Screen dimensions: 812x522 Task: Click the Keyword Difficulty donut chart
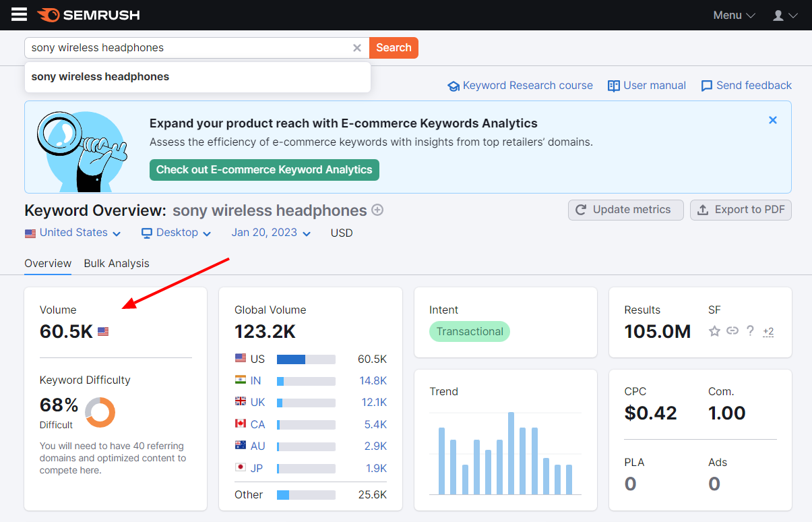tap(100, 411)
